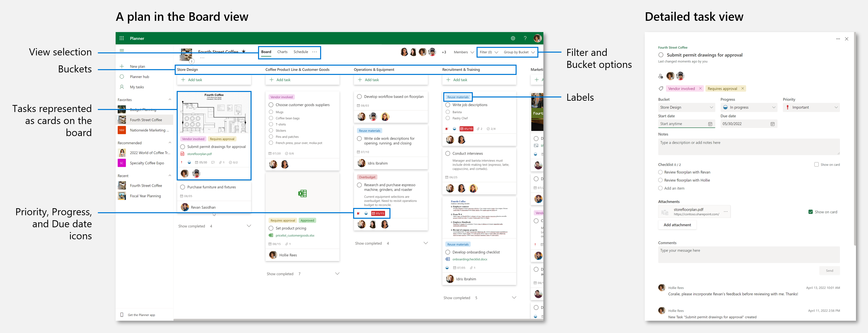Open the Progress 'In progress' dropdown

point(749,108)
